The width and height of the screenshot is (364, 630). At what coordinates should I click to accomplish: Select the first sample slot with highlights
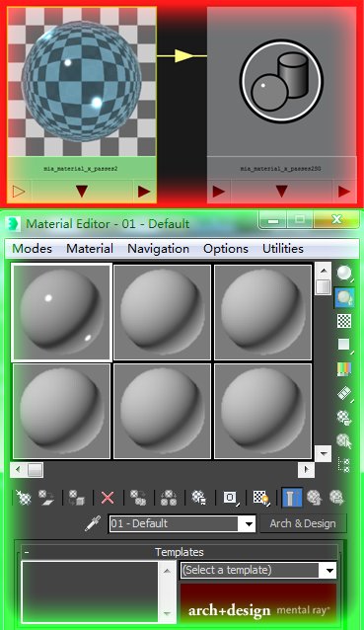coord(62,312)
